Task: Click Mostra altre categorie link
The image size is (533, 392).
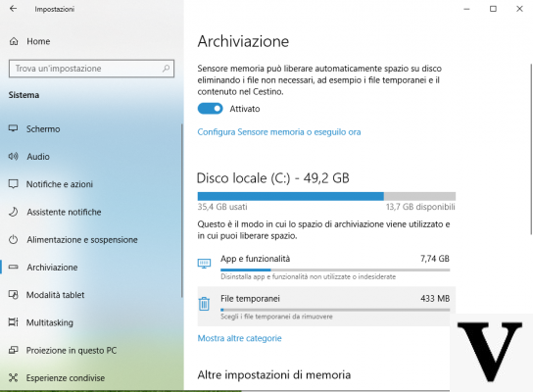Action: click(240, 338)
